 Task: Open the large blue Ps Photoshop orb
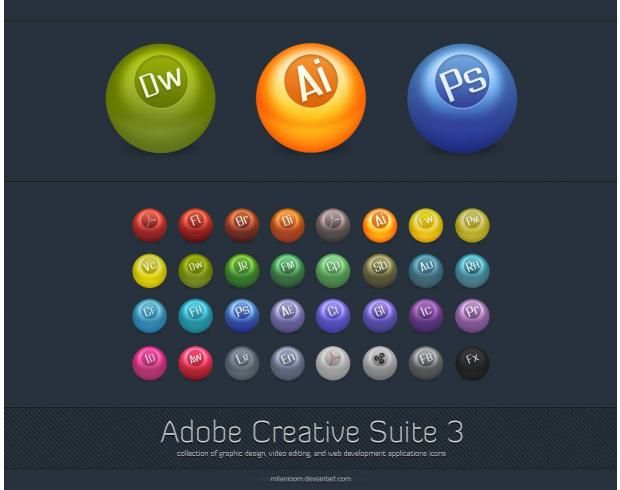tap(462, 98)
